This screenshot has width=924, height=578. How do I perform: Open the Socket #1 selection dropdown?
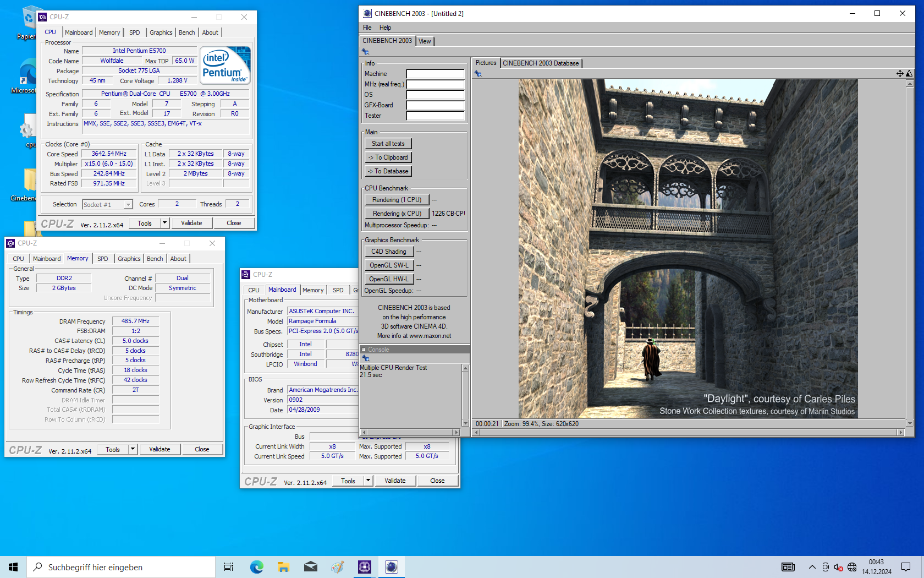coord(128,205)
